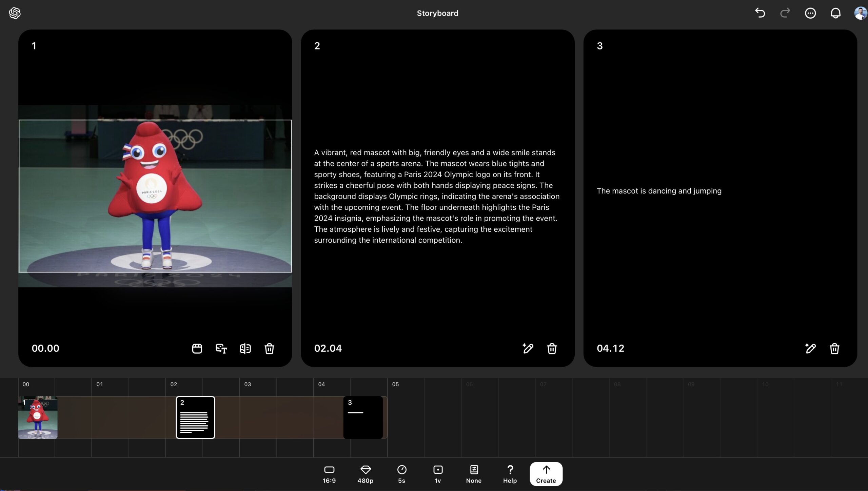This screenshot has height=491, width=868.
Task: Open Help
Action: click(x=510, y=474)
